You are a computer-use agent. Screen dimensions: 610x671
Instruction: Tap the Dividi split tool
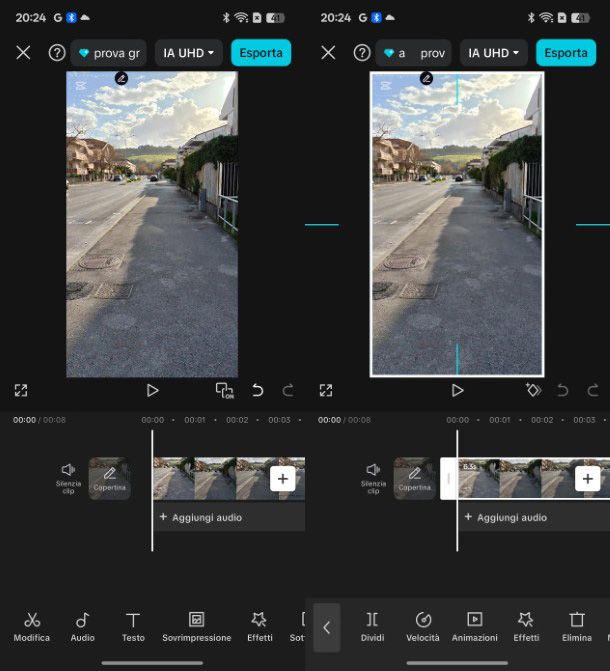point(372,627)
